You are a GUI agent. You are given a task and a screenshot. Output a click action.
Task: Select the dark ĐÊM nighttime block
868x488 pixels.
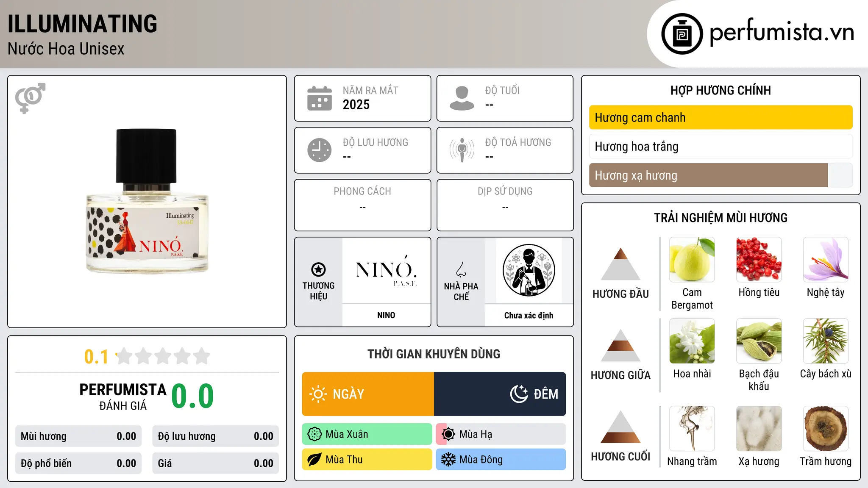[500, 394]
